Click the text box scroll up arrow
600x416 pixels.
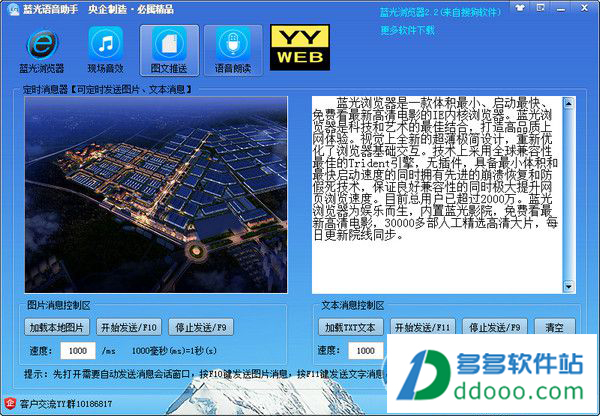(x=569, y=103)
